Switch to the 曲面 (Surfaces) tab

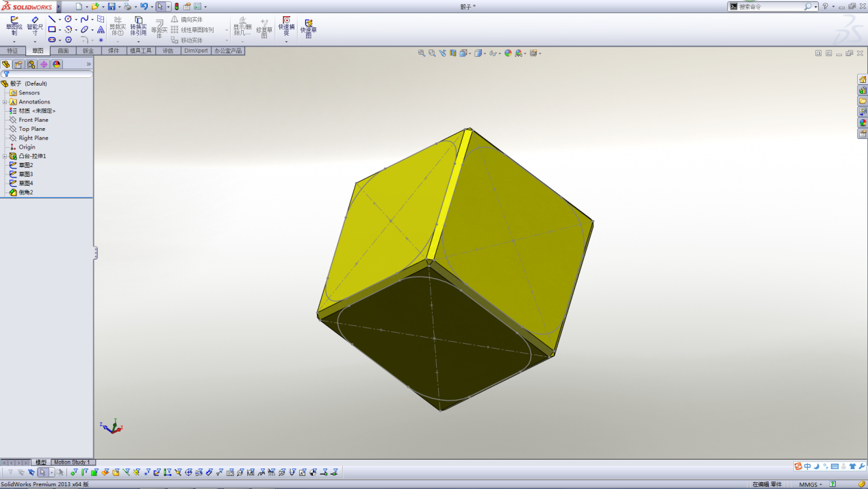point(63,51)
